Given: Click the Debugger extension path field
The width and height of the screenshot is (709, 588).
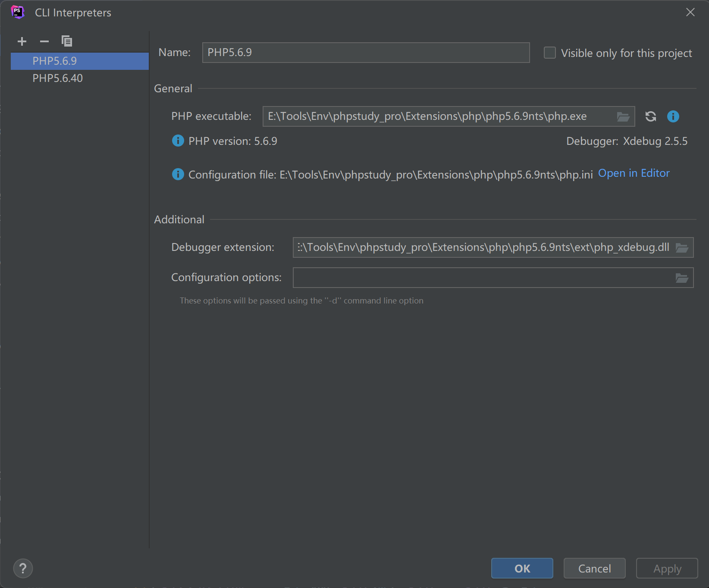Looking at the screenshot, I should click(483, 248).
